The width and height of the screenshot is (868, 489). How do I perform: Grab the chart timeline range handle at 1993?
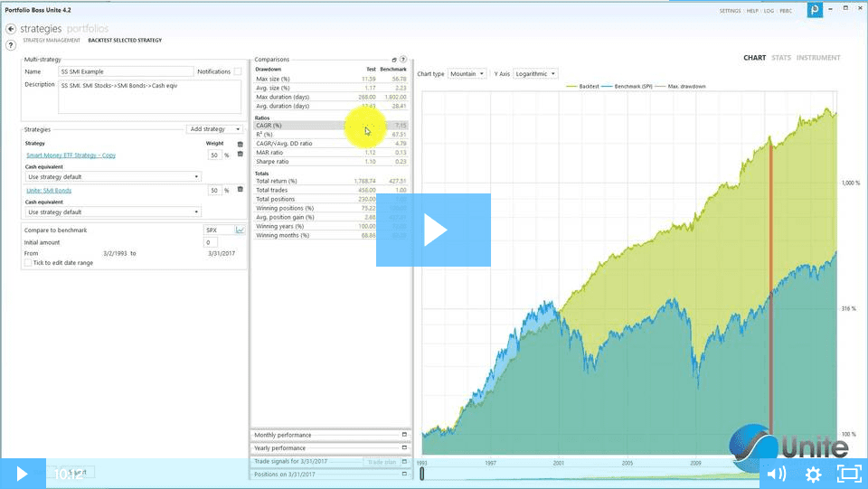click(422, 474)
